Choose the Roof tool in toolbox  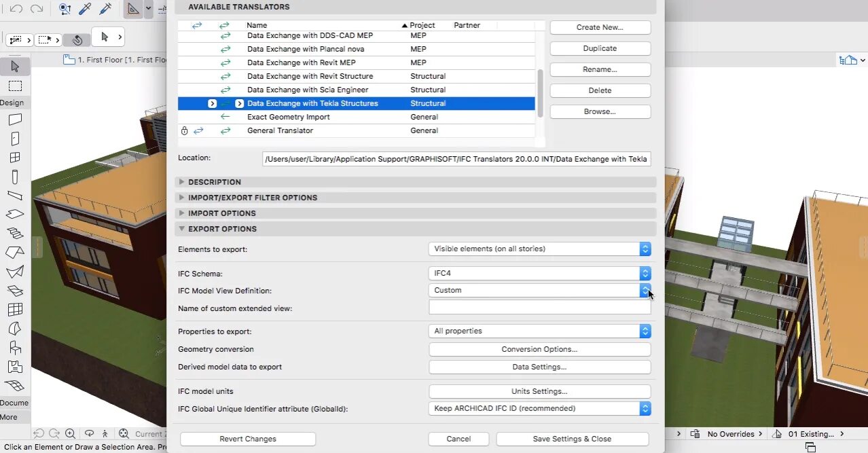[x=15, y=252]
